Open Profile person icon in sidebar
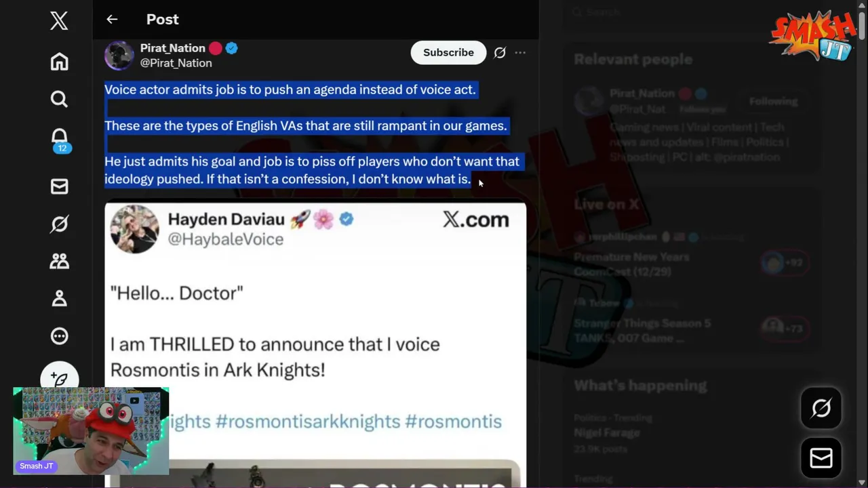The width and height of the screenshot is (868, 488). point(59,298)
